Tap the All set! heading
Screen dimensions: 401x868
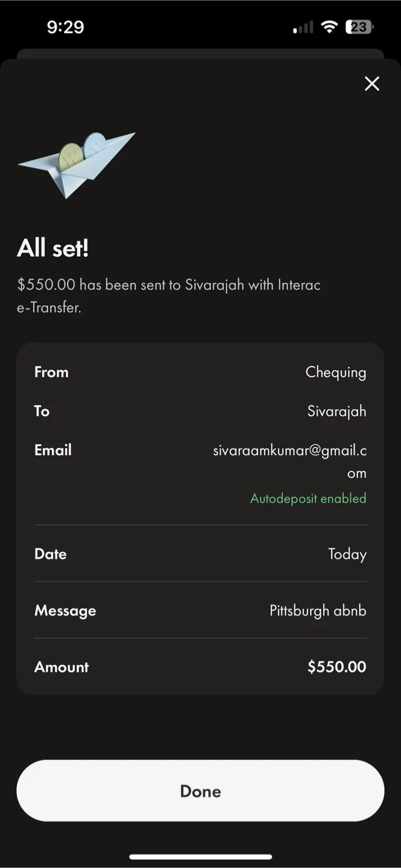[x=53, y=248]
